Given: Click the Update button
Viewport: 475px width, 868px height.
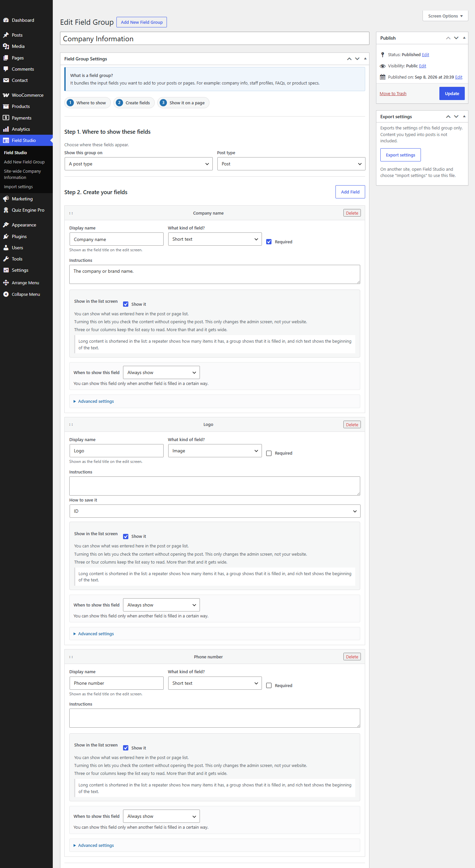Looking at the screenshot, I should [x=452, y=94].
